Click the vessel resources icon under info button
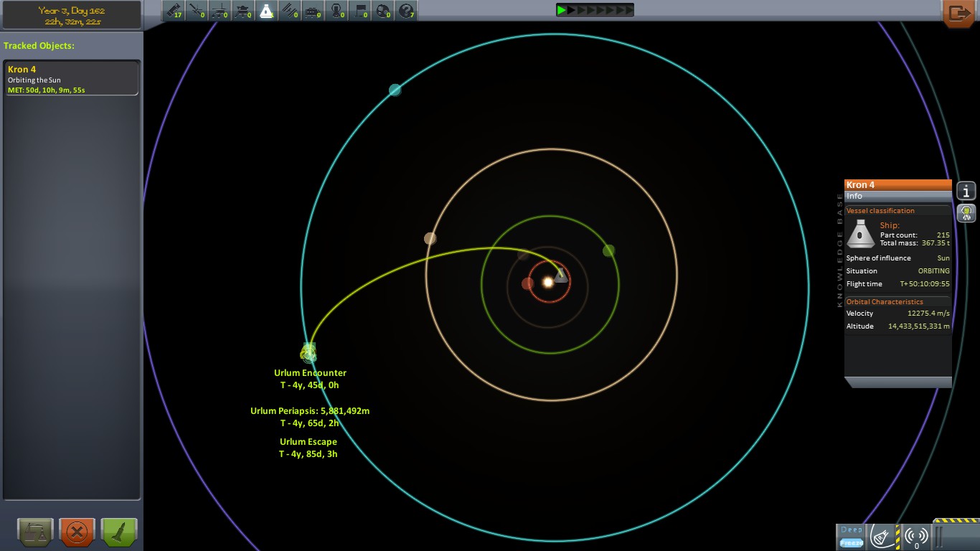The height and width of the screenshot is (551, 980). (966, 213)
